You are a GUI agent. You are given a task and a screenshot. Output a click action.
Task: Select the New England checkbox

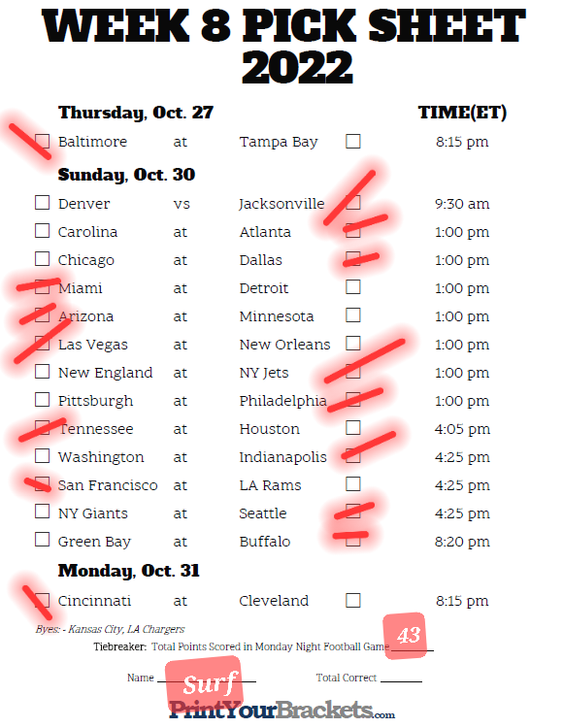(x=43, y=372)
